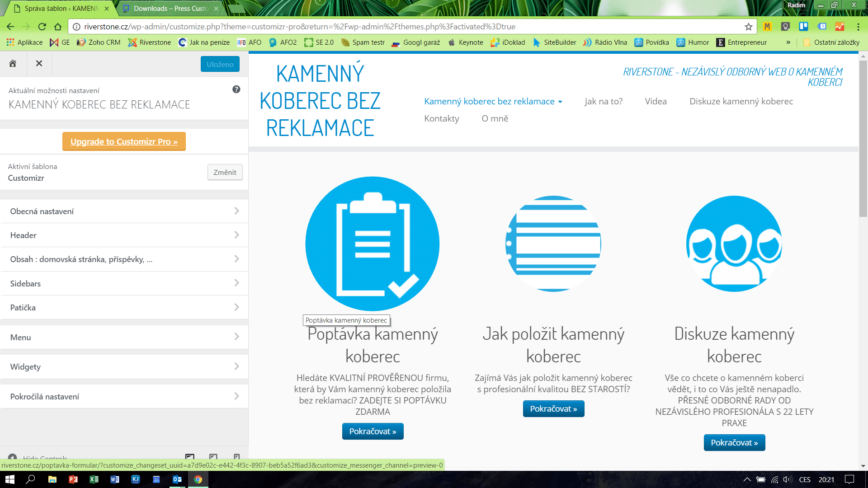868x488 pixels.
Task: Open the Aplikace bookmarks shortcut
Action: [24, 42]
